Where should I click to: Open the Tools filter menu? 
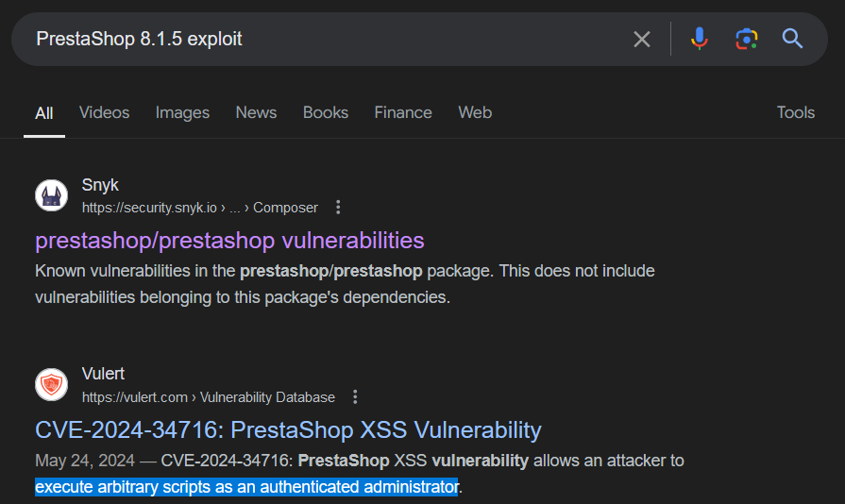click(x=795, y=112)
